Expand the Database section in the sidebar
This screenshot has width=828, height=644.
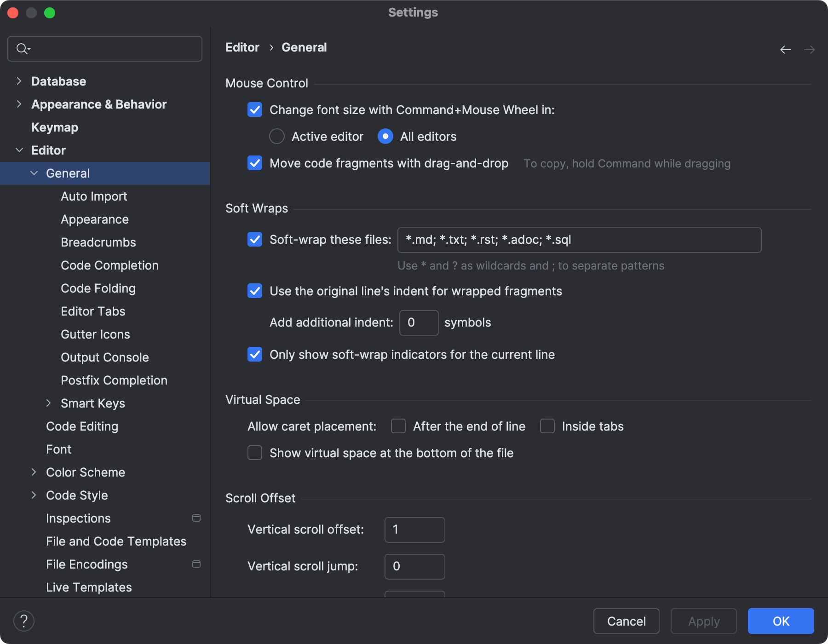[x=19, y=81]
